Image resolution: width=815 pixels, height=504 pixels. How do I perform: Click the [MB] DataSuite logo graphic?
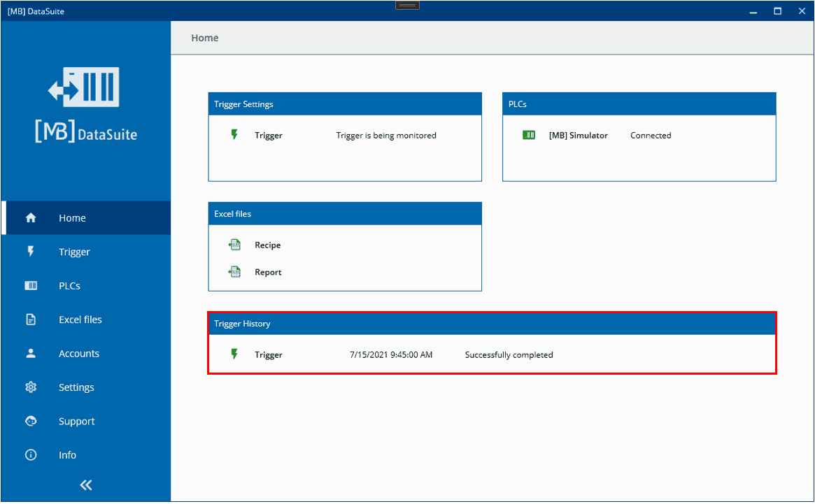pos(86,104)
